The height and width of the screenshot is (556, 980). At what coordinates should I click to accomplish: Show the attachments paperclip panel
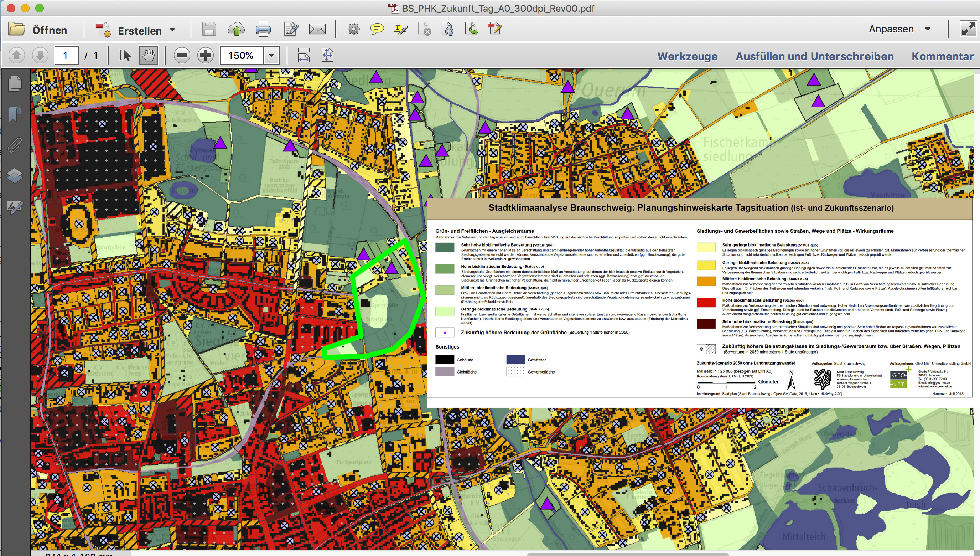click(x=15, y=145)
